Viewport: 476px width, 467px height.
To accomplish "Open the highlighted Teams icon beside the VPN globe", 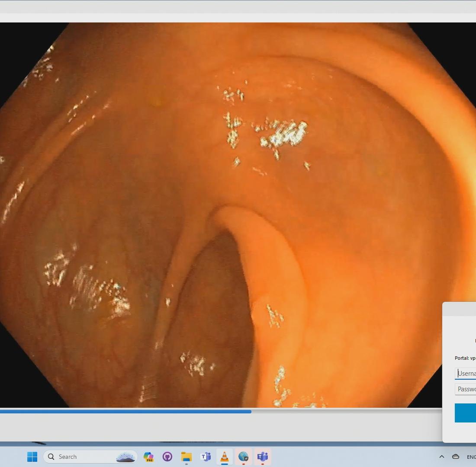I will 262,457.
